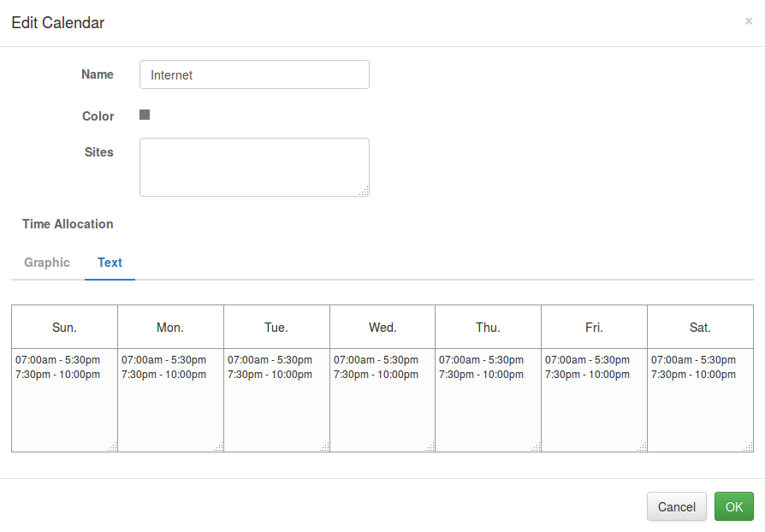Select the Text tab
Screen dimensions: 765x532
[110, 263]
